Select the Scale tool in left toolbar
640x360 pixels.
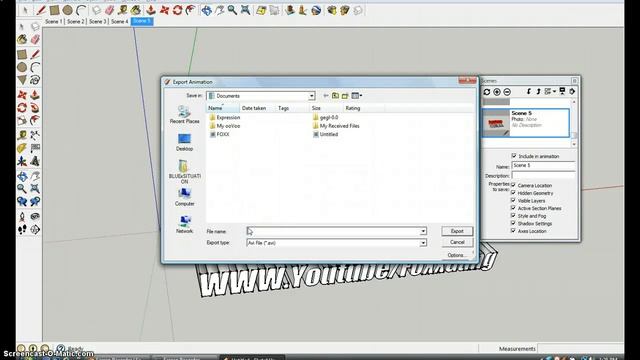coord(22,120)
